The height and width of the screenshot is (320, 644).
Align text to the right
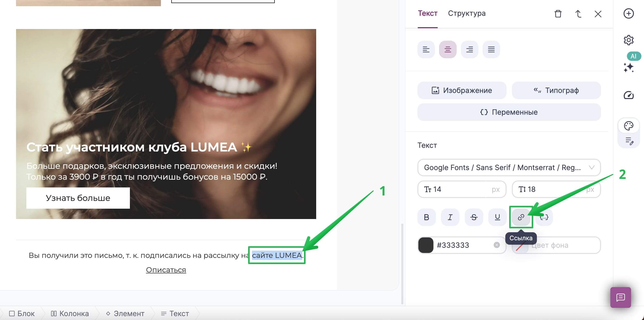point(469,49)
